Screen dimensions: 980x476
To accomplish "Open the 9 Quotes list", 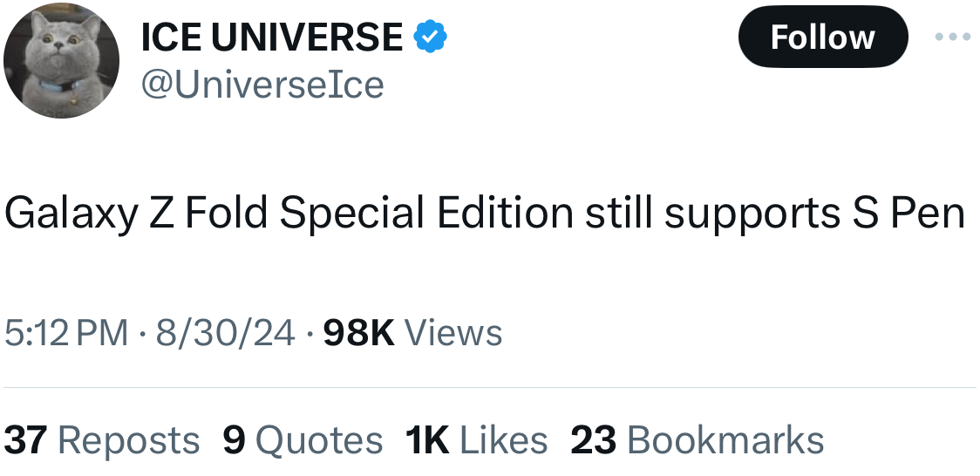I will 303,440.
